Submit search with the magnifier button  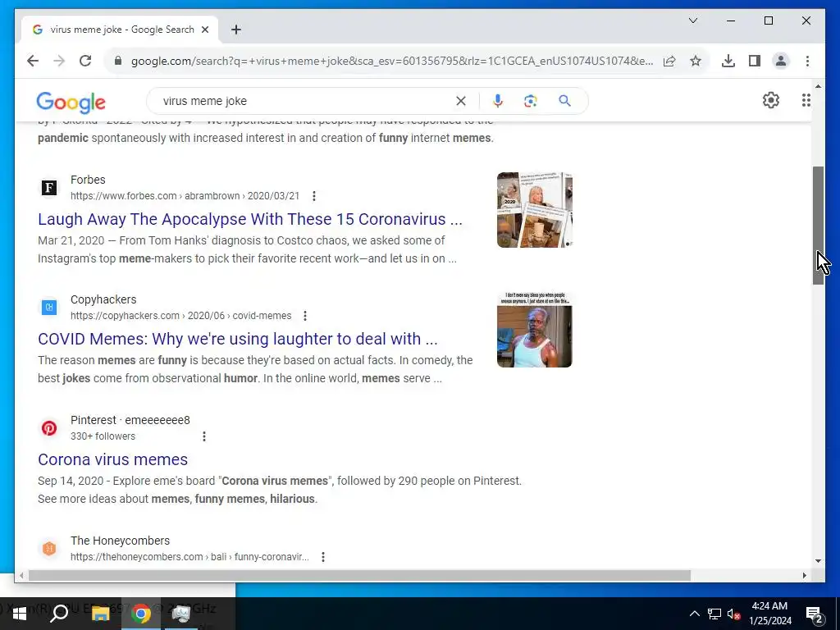pyautogui.click(x=564, y=101)
